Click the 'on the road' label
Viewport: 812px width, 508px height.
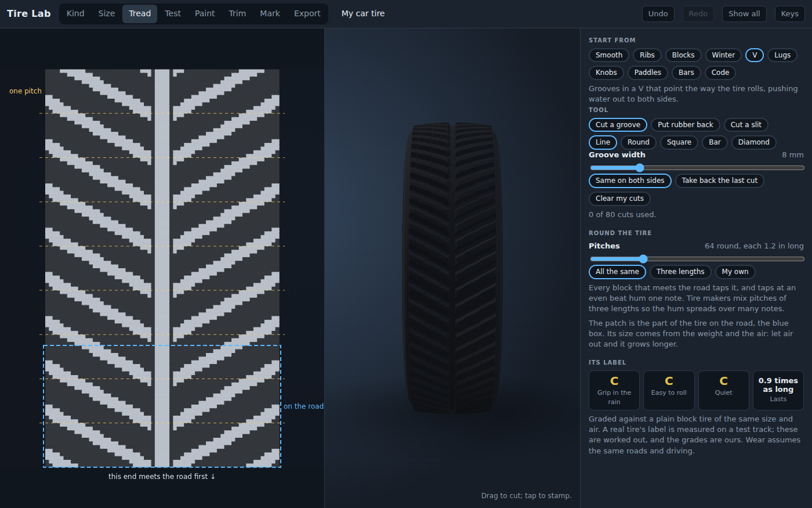[303, 406]
